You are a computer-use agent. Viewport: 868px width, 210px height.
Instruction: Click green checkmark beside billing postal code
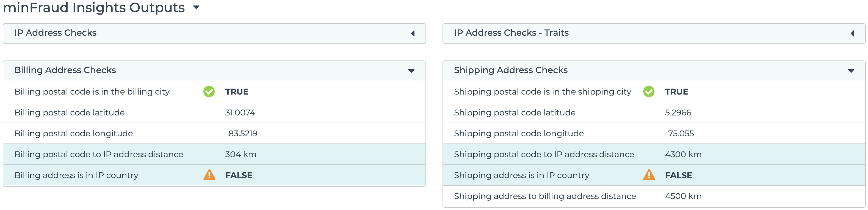[x=209, y=92]
